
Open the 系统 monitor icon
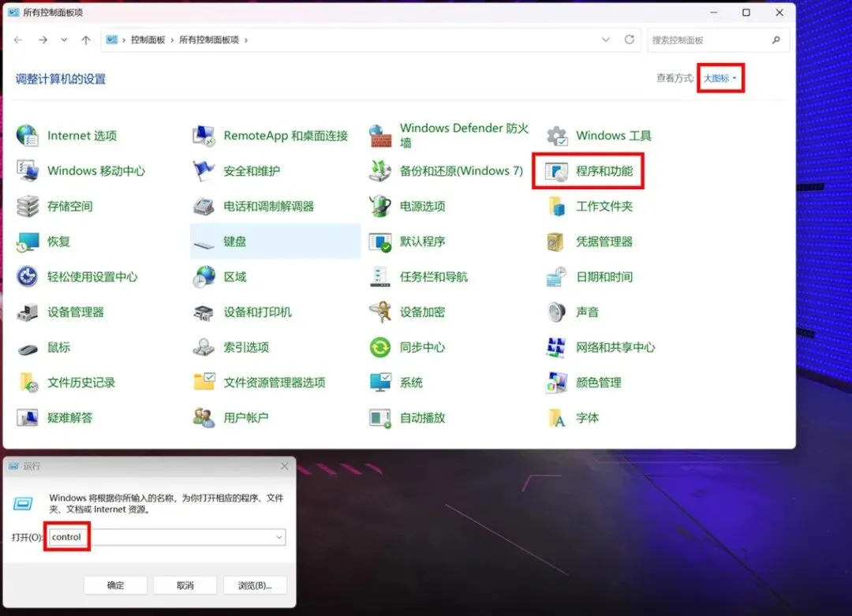click(x=380, y=383)
